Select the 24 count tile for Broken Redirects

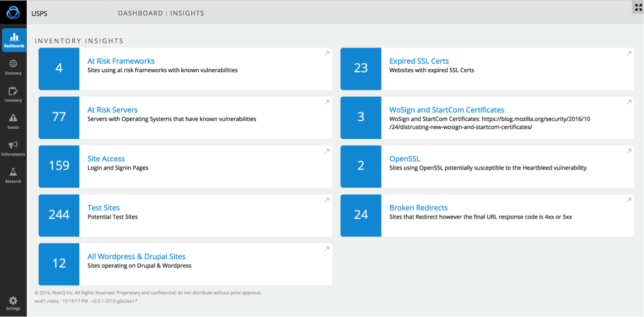[361, 215]
